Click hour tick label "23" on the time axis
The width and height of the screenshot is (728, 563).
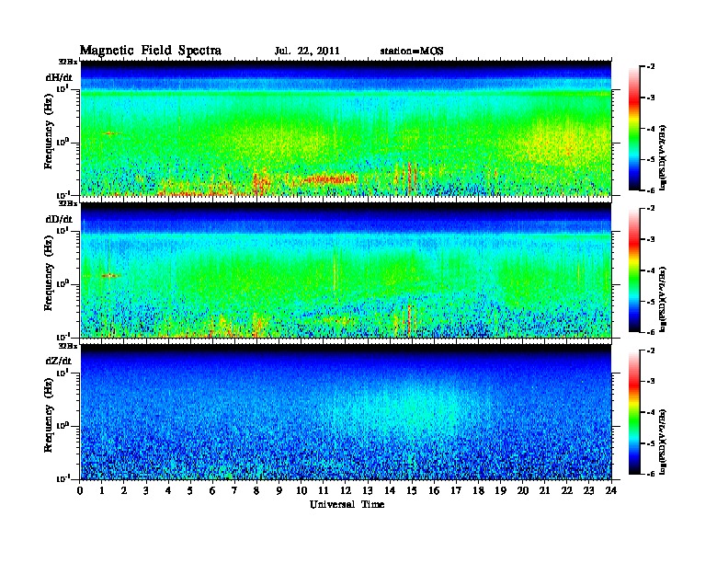tap(589, 490)
